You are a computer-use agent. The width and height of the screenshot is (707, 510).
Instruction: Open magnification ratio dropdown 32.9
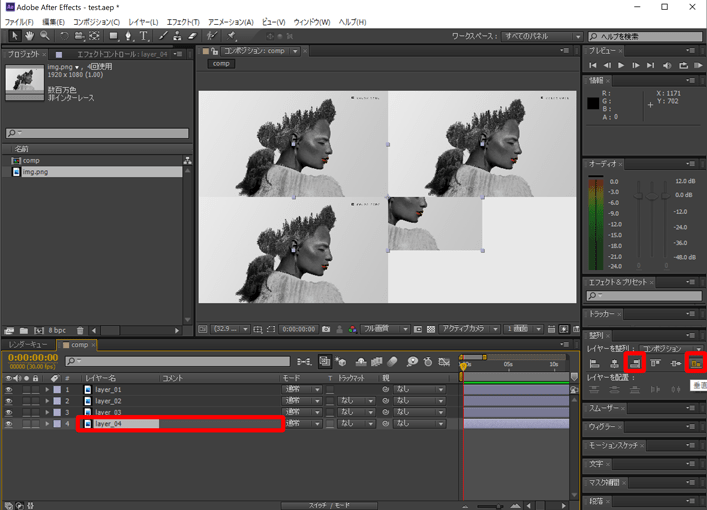pyautogui.click(x=231, y=329)
